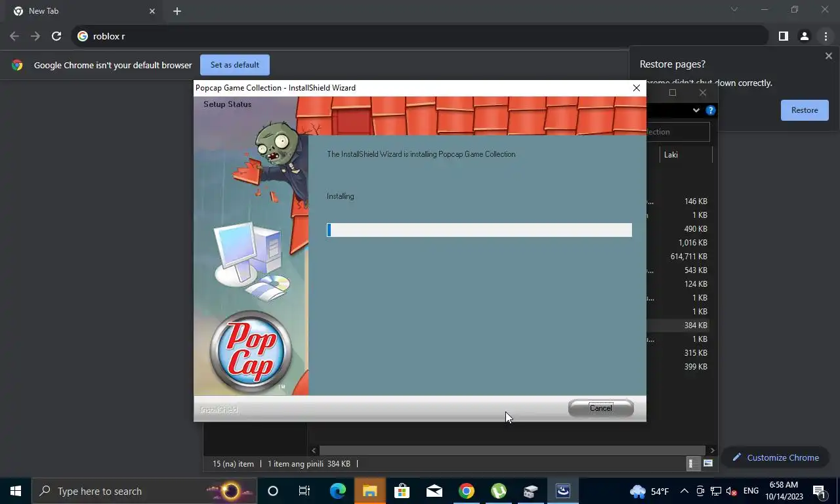Open the weather widget showing 54°F
Viewport: 840px width, 504px height.
(650, 491)
